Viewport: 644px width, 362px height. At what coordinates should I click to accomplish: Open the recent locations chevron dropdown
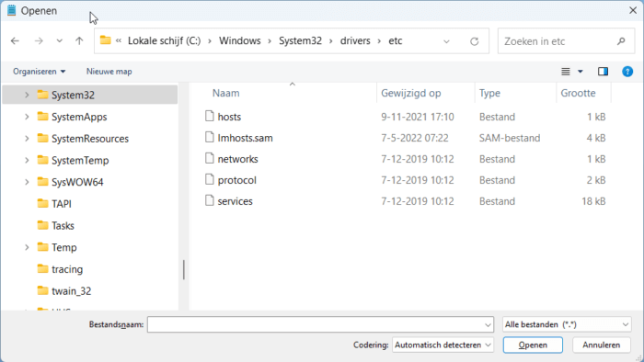pyautogui.click(x=60, y=41)
